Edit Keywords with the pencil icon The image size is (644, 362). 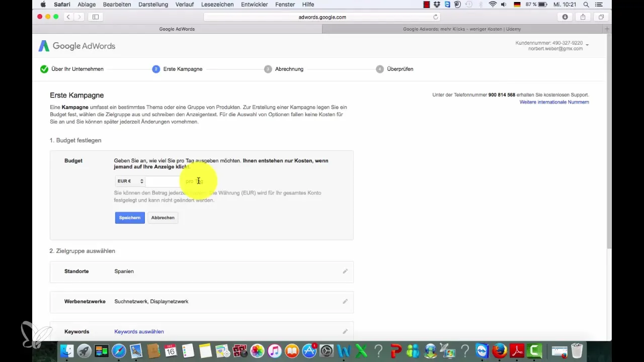coord(345,331)
